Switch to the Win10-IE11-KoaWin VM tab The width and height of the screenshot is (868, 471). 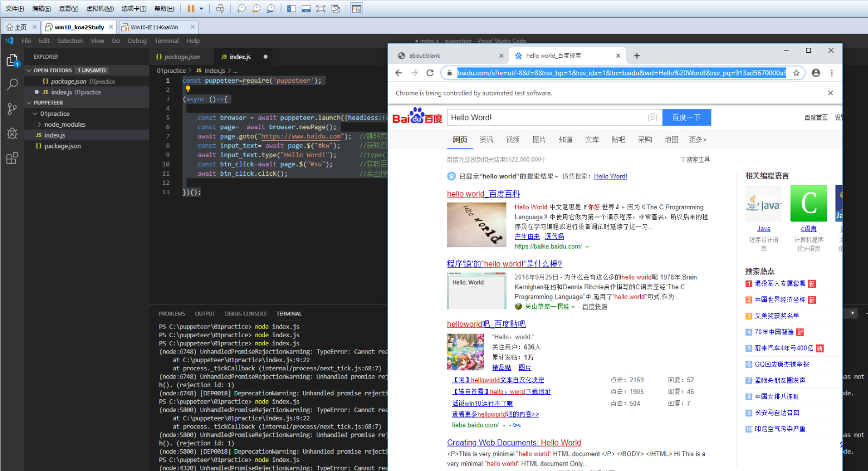158,27
